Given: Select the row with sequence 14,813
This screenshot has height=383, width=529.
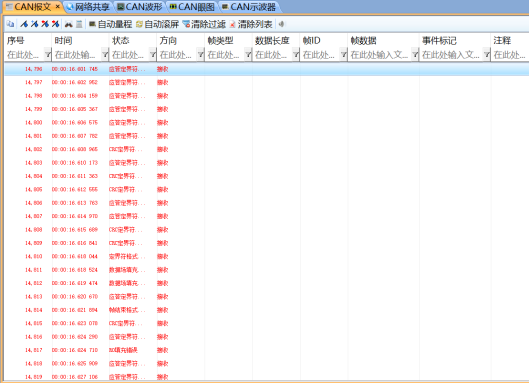Looking at the screenshot, I should click(x=267, y=297).
